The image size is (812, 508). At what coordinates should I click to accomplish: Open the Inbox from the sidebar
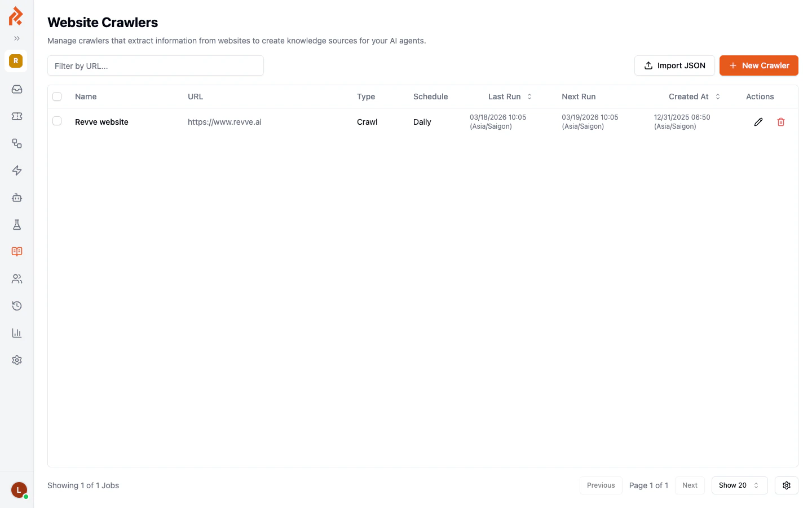click(16, 89)
